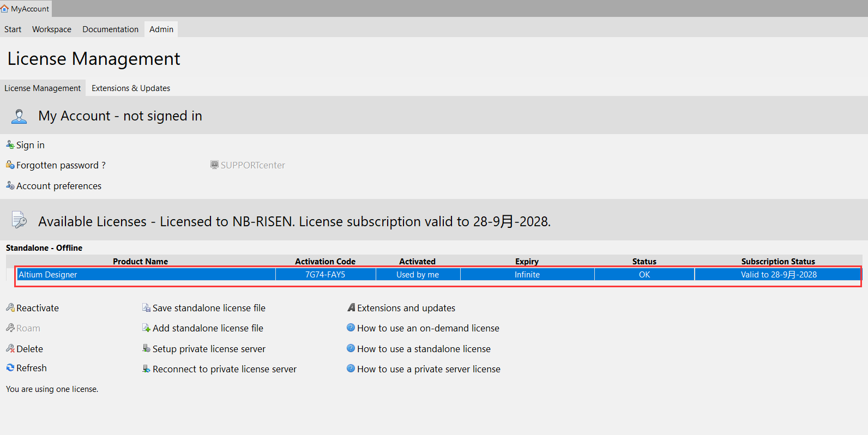Click the You are using one license text
Screen dimensions: 868x435
[52, 389]
